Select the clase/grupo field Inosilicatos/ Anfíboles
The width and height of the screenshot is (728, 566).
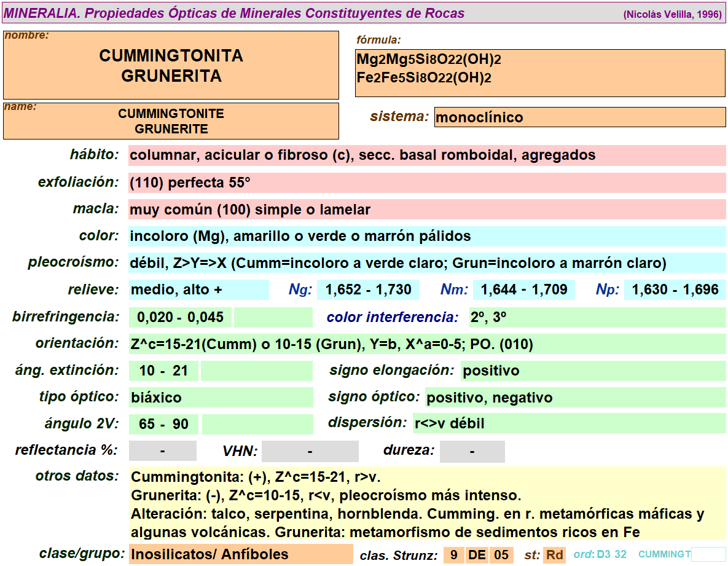(x=240, y=554)
